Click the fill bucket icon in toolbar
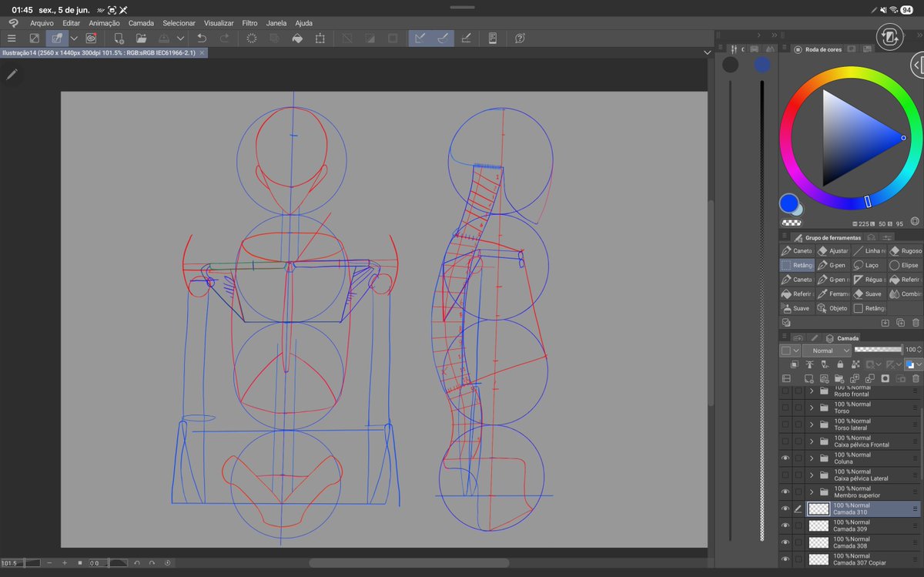 (297, 38)
